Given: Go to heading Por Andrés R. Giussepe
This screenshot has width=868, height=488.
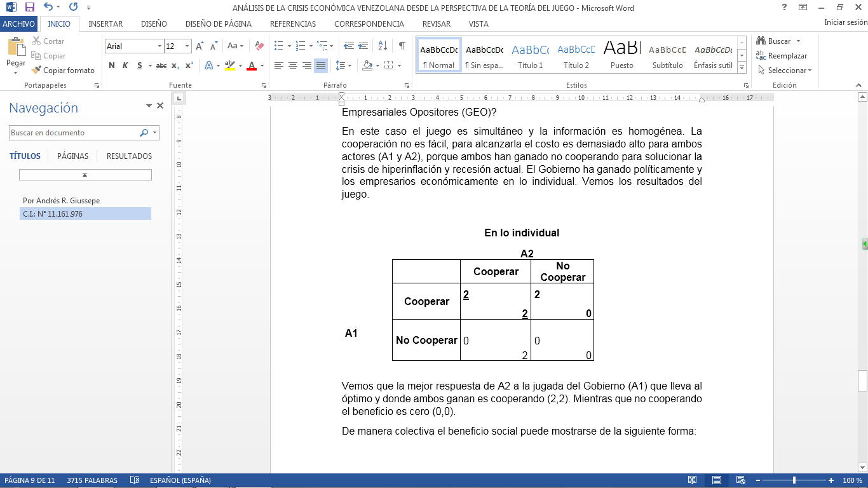Looking at the screenshot, I should click(61, 201).
